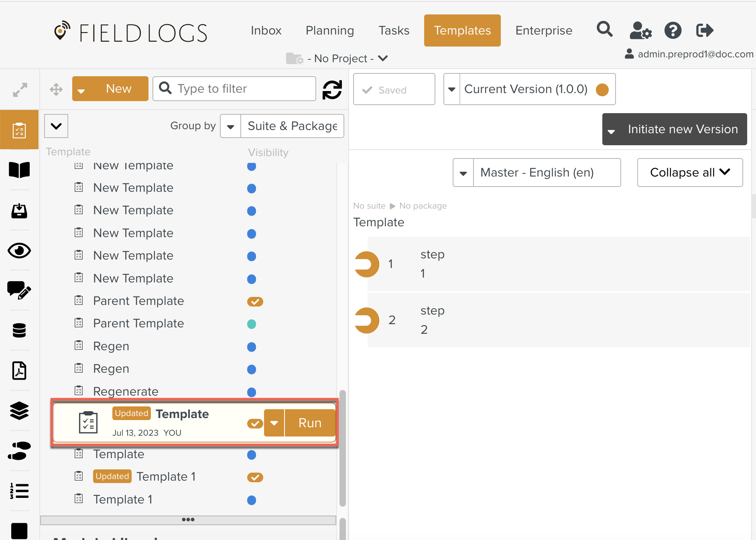This screenshot has height=540, width=756.
Task: Open the help question mark icon
Action: (673, 30)
